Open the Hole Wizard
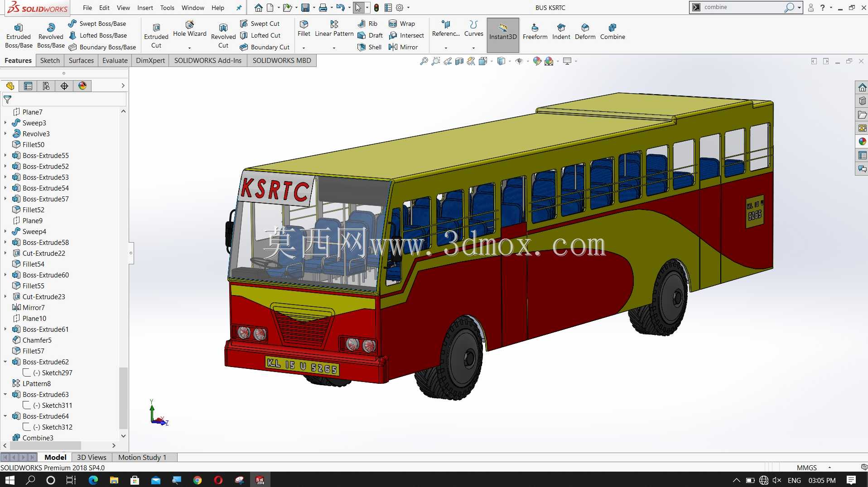Image resolution: width=868 pixels, height=487 pixels. [x=189, y=29]
